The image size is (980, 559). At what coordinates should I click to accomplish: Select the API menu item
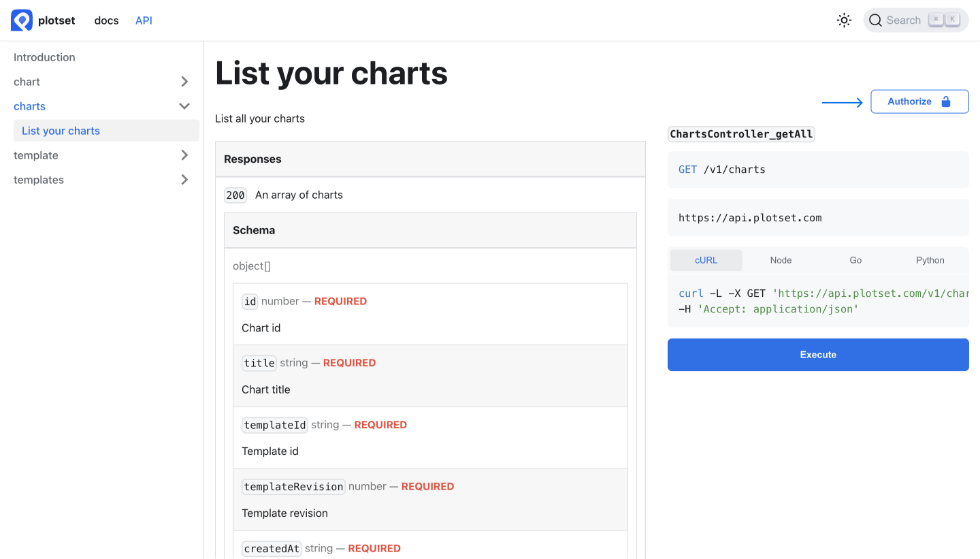click(x=144, y=20)
